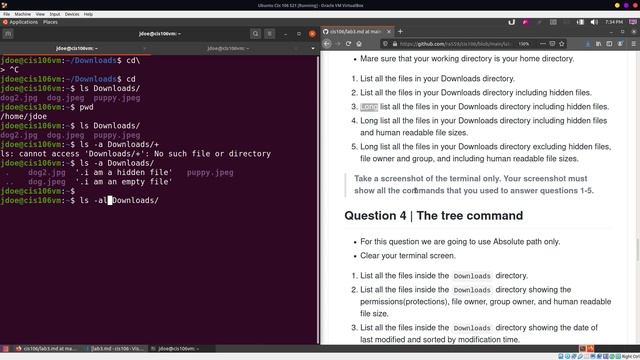
Task: Click the highlighted word Long
Action: click(x=369, y=107)
